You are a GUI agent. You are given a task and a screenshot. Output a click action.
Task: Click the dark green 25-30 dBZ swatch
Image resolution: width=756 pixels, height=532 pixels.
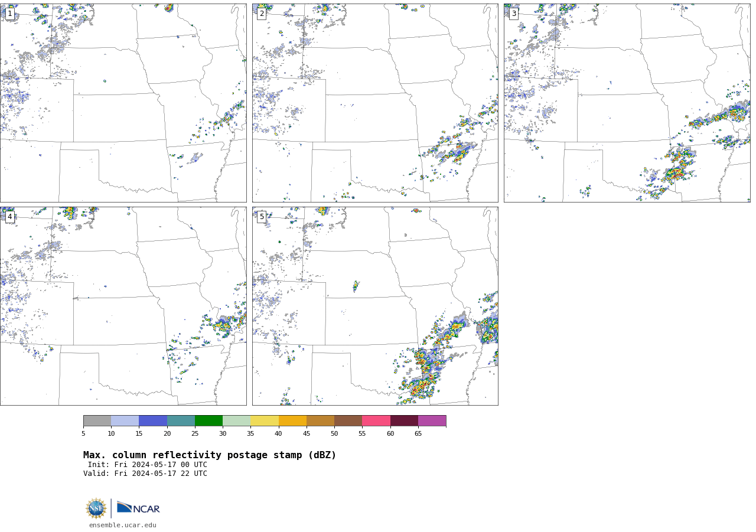(208, 421)
